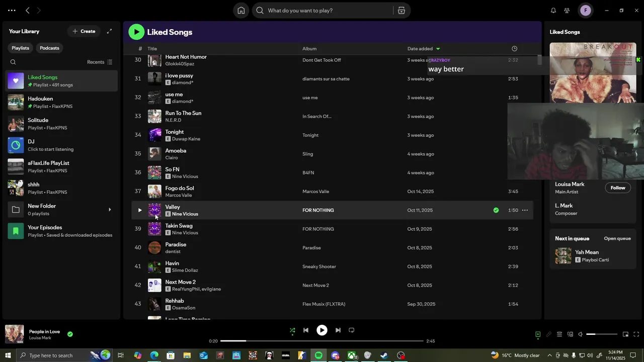
Task: Click the What's New bell icon
Action: click(x=553, y=11)
